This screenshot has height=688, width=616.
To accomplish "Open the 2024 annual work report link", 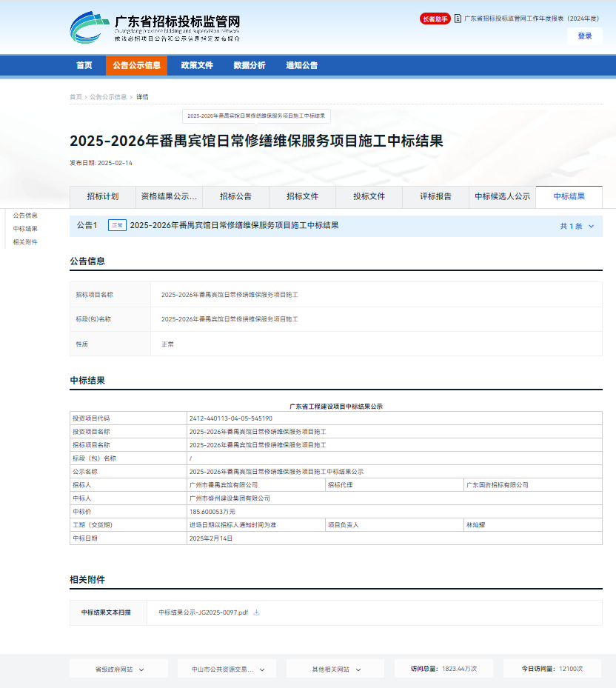I will coord(531,19).
